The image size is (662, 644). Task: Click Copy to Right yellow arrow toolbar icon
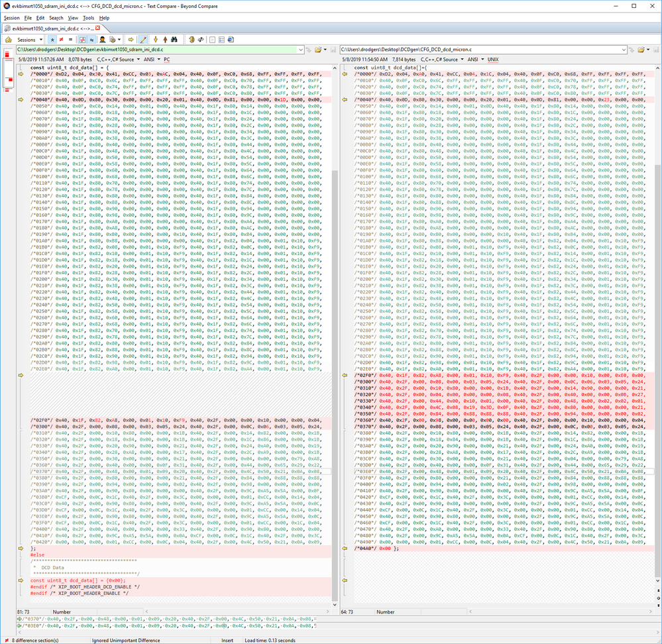[x=131, y=40]
